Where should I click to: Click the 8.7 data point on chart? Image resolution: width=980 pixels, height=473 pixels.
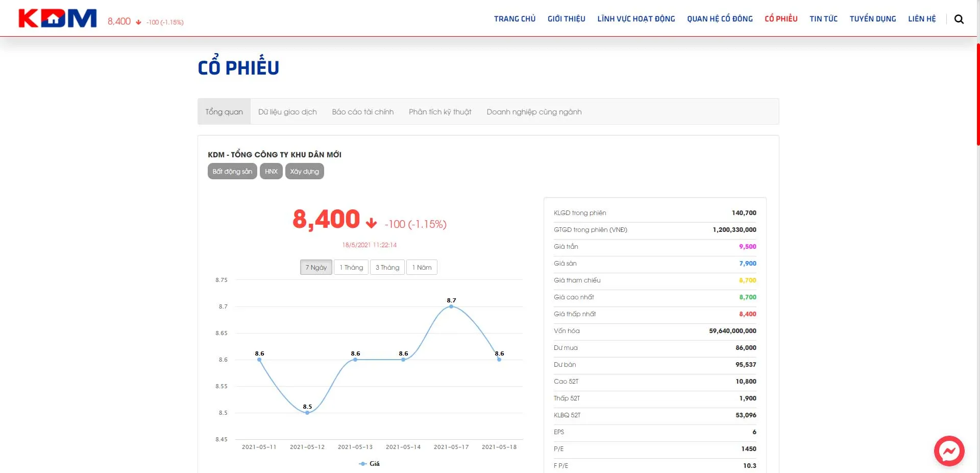click(451, 306)
